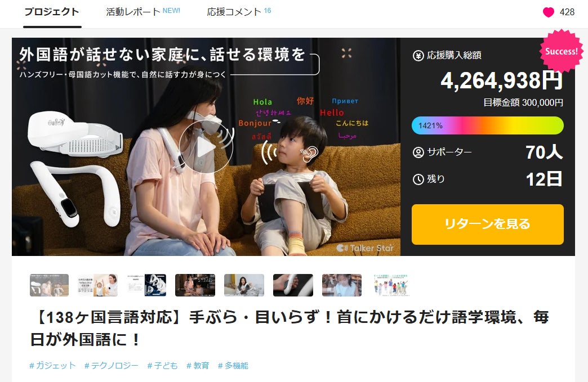Open the #多機能 tag link
The width and height of the screenshot is (588, 382).
point(233,366)
